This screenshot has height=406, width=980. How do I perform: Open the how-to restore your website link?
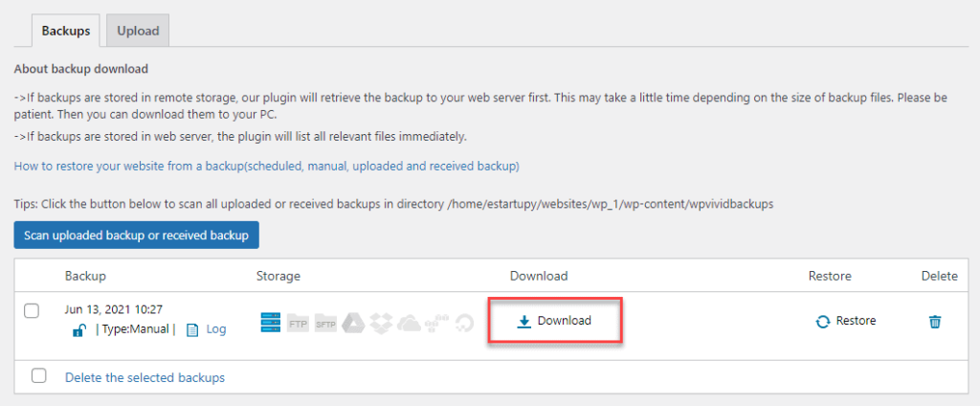click(x=266, y=167)
